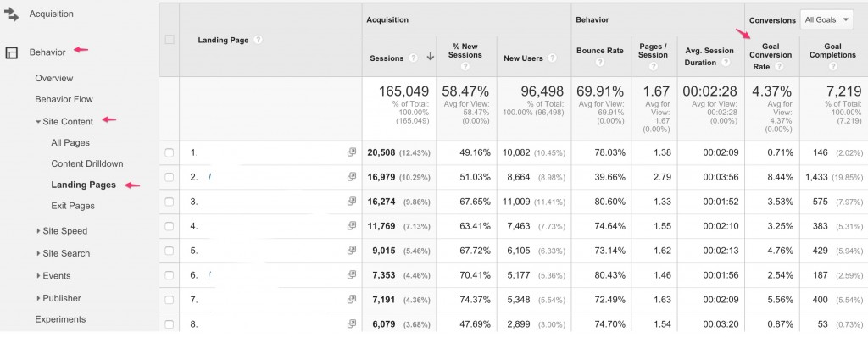Viewport: 868px width, 337px height.
Task: Click the 8.44% goal conversion rate value
Action: pyautogui.click(x=781, y=177)
